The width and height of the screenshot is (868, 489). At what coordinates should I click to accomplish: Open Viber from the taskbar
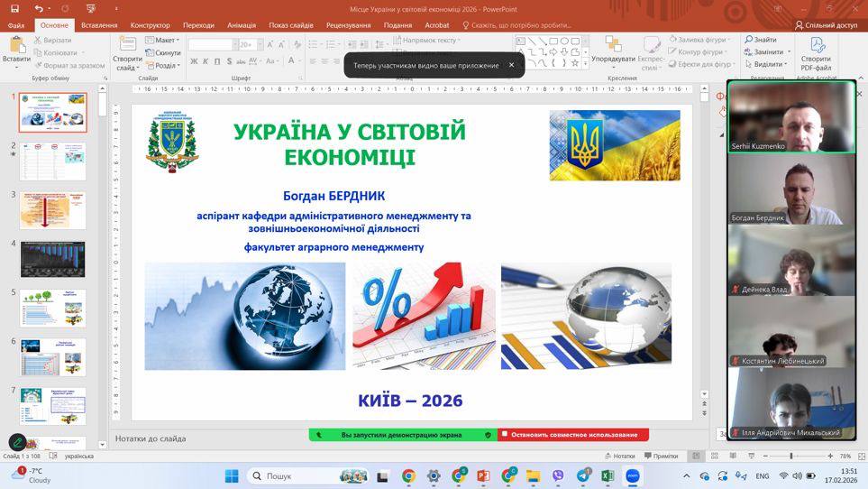click(x=558, y=475)
